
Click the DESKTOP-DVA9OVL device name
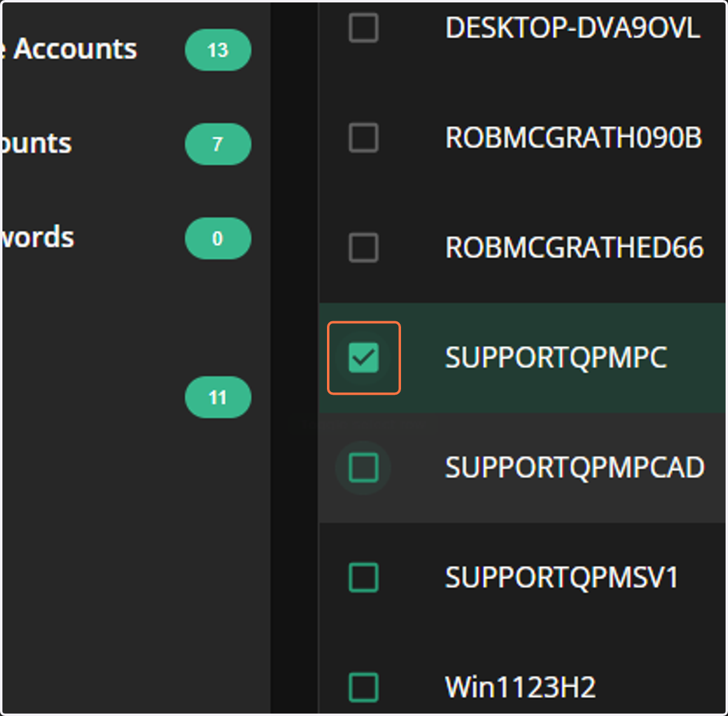point(573,28)
